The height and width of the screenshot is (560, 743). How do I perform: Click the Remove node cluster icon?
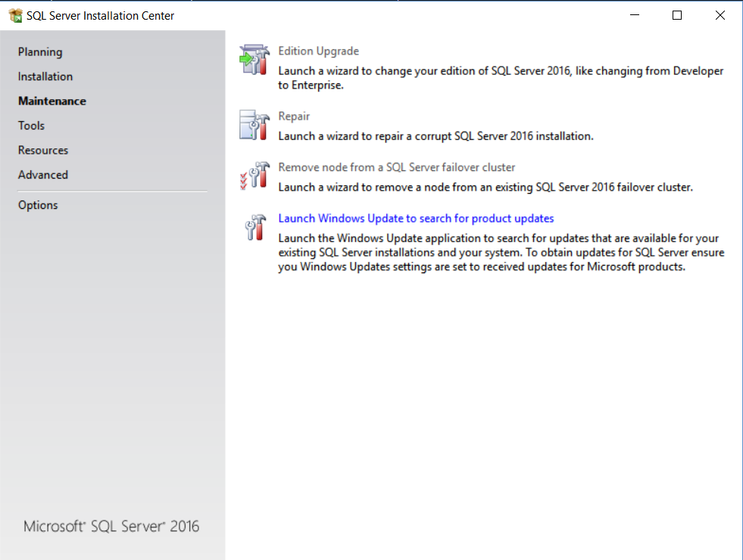pos(254,176)
